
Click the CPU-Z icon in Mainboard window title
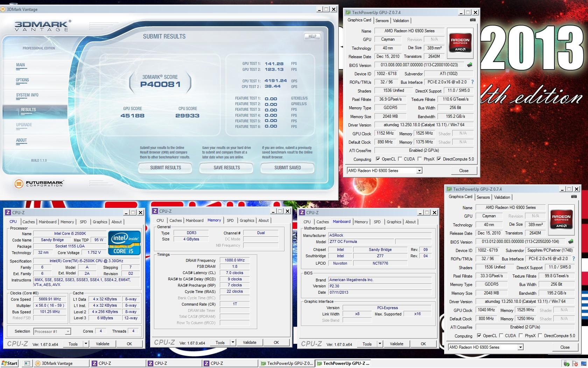tap(302, 212)
